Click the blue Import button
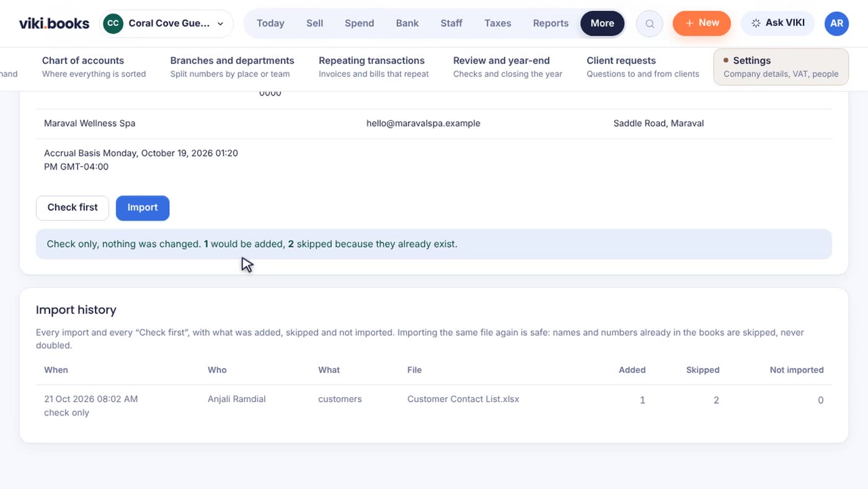This screenshot has width=868, height=489. coord(143,208)
